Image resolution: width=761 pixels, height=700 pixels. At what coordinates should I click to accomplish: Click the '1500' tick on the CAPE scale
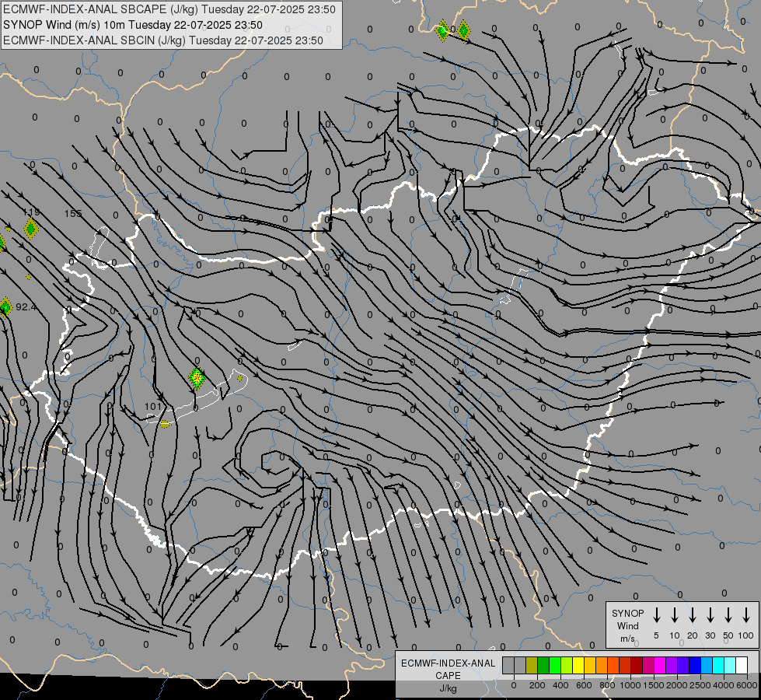[x=653, y=685]
